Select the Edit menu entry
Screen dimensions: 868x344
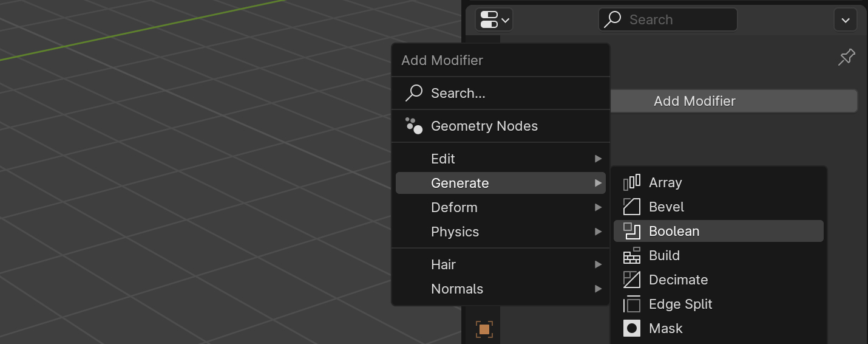(501, 159)
